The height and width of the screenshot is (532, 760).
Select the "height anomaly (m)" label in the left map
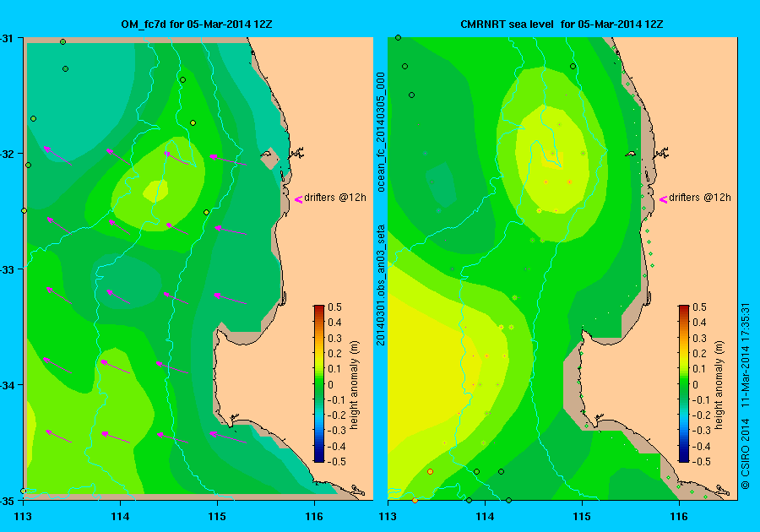(x=354, y=385)
